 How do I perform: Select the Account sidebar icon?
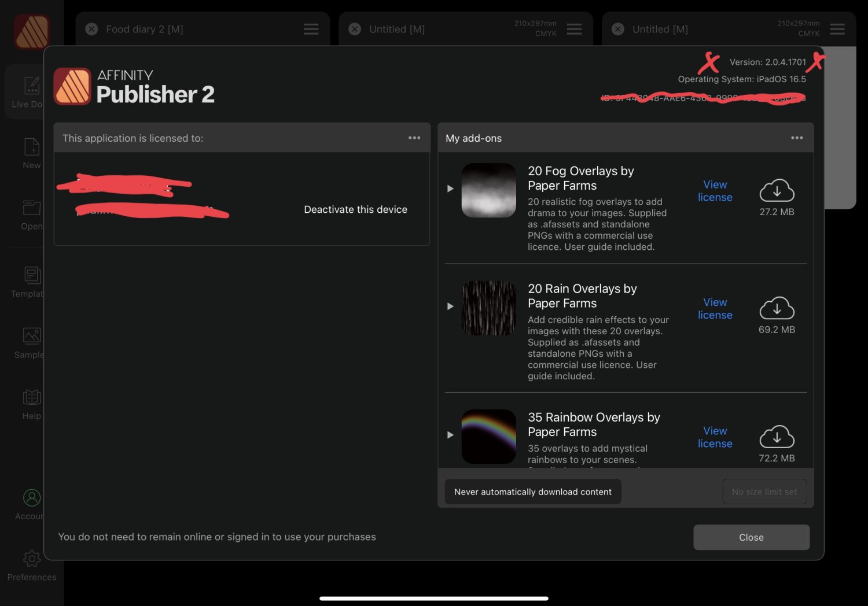[32, 498]
